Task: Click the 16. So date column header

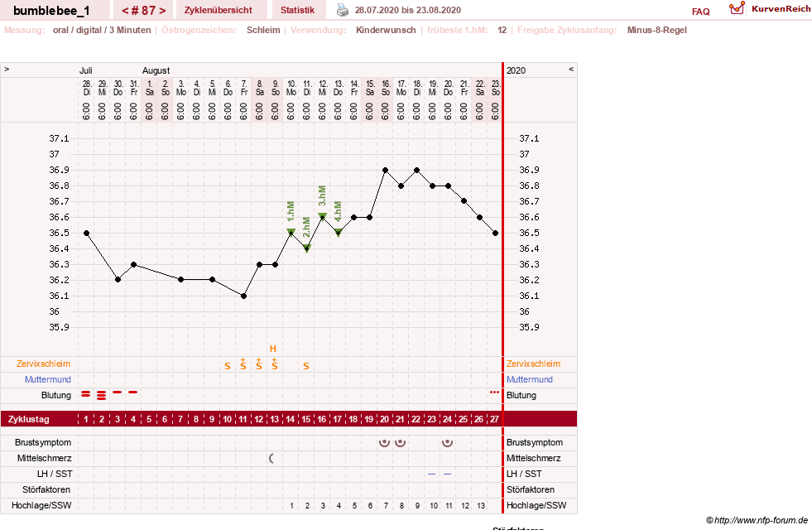Action: tap(385, 88)
